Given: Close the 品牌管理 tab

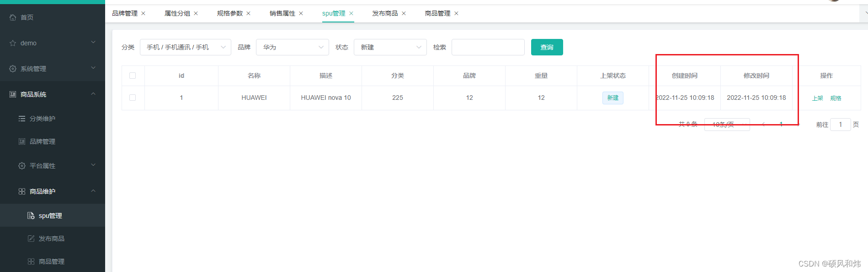Looking at the screenshot, I should [143, 13].
